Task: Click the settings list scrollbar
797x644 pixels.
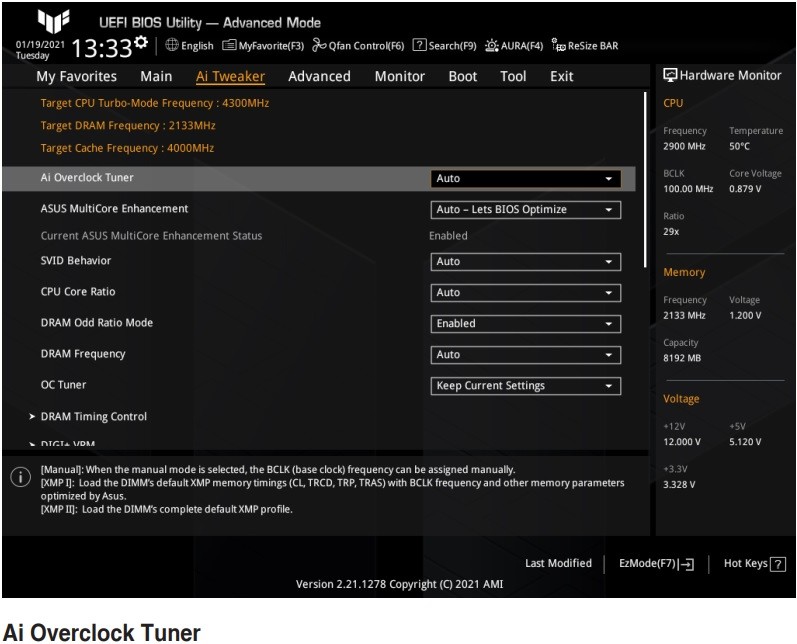Action: point(646,179)
